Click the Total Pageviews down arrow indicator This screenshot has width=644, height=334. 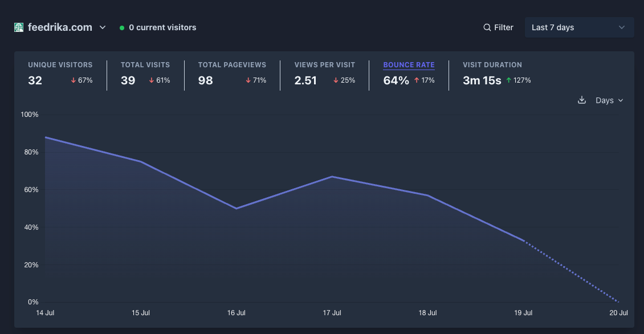point(248,80)
